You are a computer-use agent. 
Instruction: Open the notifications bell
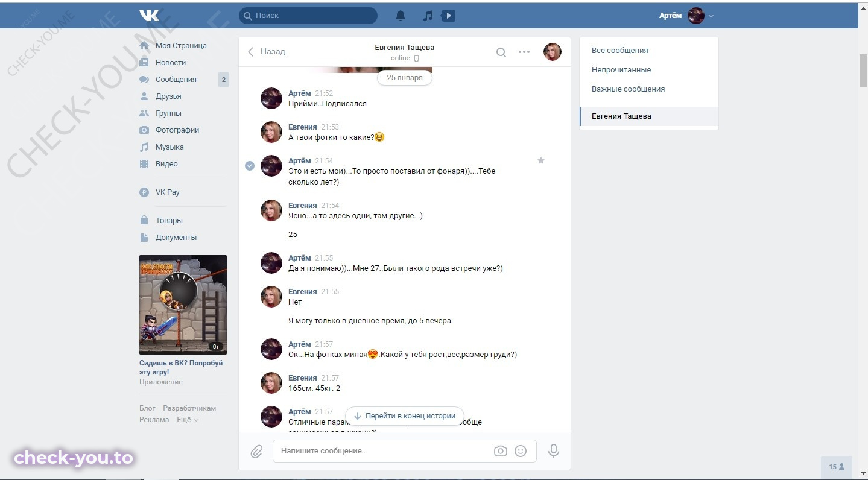(x=401, y=16)
